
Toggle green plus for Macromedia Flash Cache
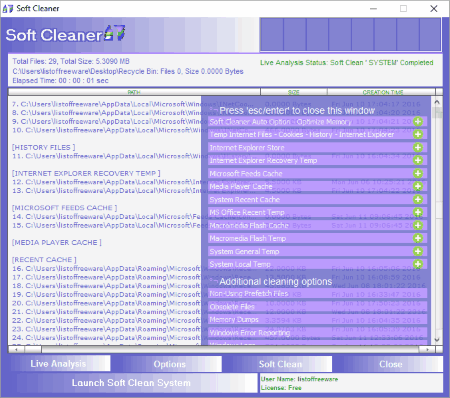(418, 225)
